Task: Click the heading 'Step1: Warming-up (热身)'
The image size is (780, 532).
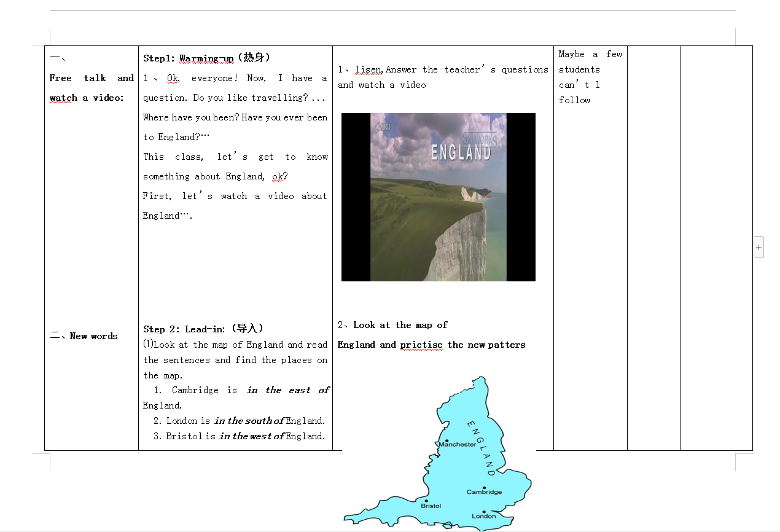Action: 207,58
